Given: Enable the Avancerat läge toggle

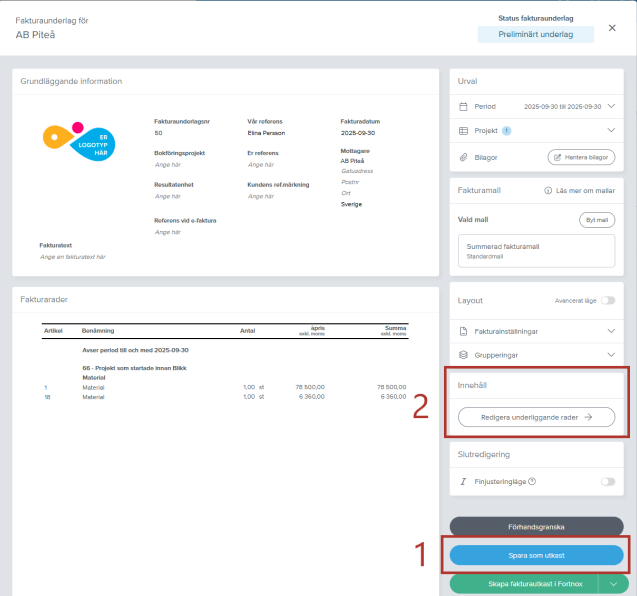Looking at the screenshot, I should tap(606, 300).
